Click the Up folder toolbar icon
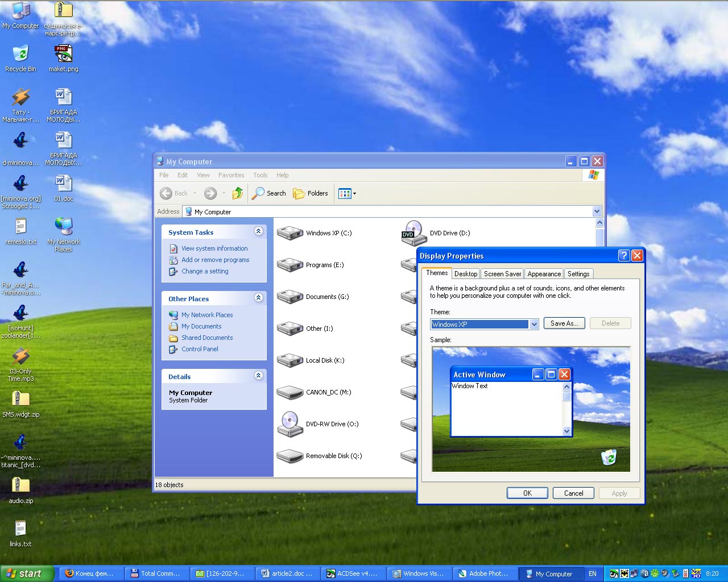Screen dimensions: 728x582 pos(238,193)
